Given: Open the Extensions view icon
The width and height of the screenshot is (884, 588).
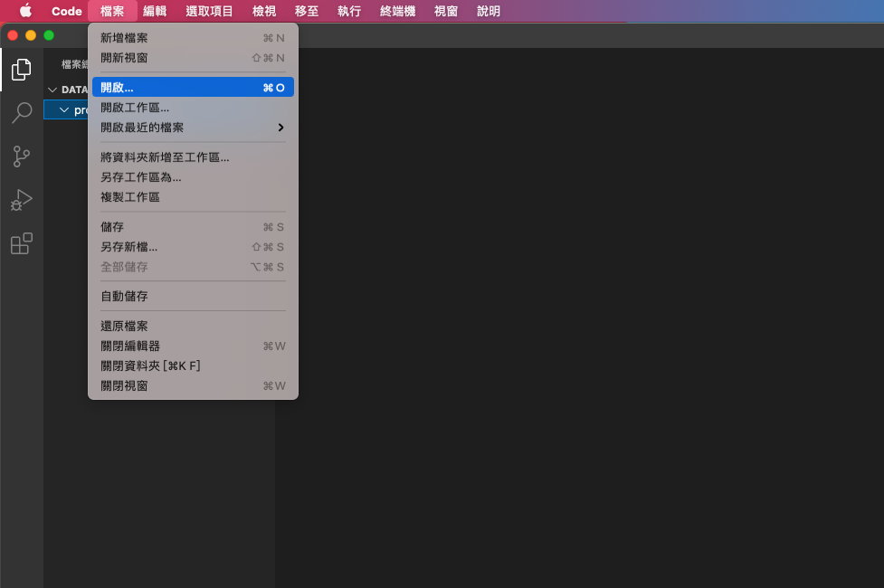Looking at the screenshot, I should point(22,243).
